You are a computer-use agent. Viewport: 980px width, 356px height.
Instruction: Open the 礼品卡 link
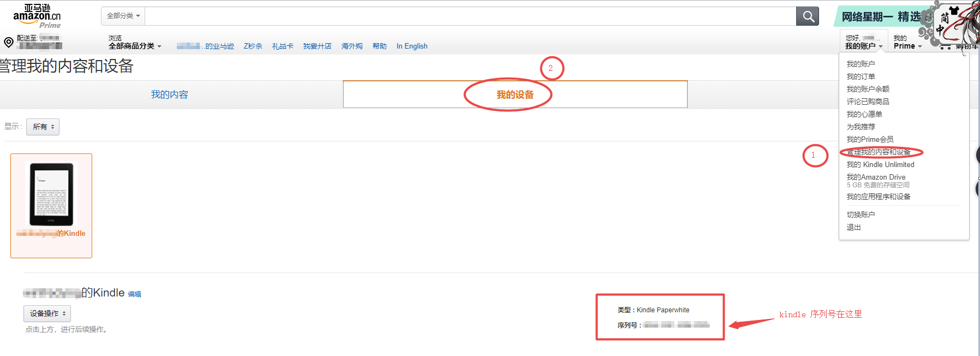click(x=283, y=46)
